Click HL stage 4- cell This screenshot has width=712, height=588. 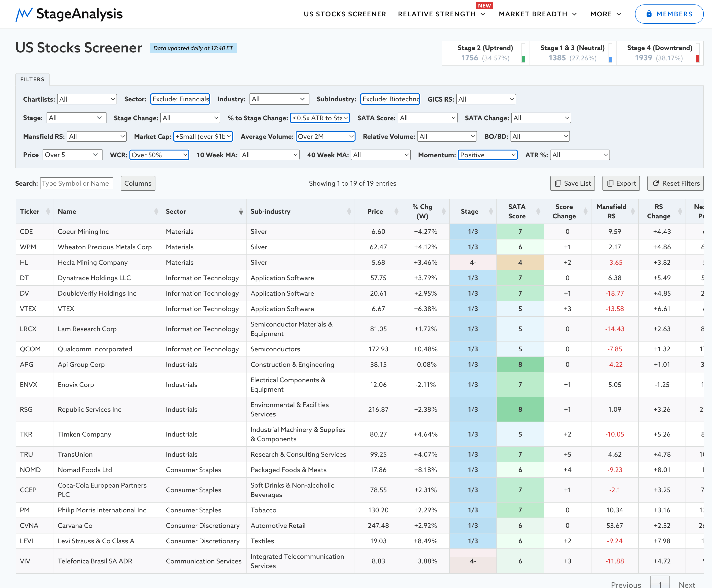pyautogui.click(x=473, y=262)
